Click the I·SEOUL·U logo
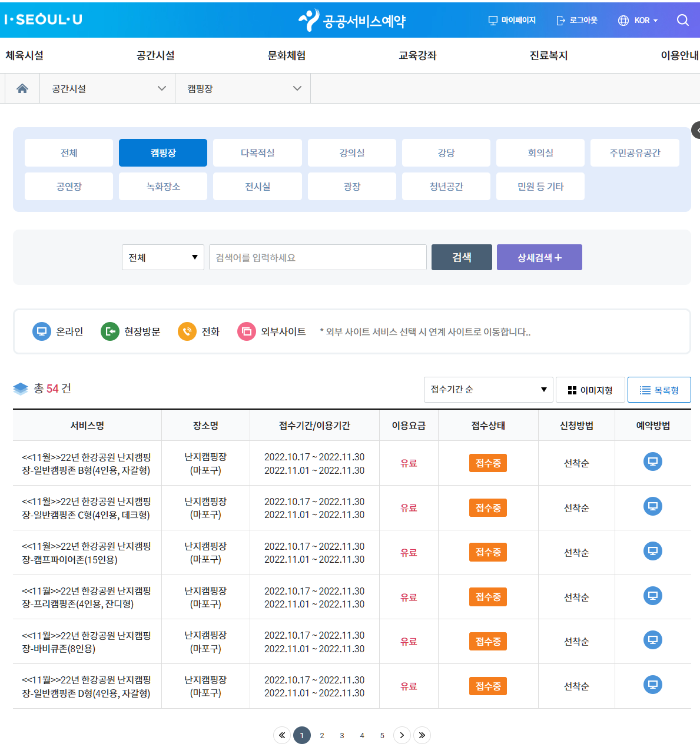 tap(43, 19)
